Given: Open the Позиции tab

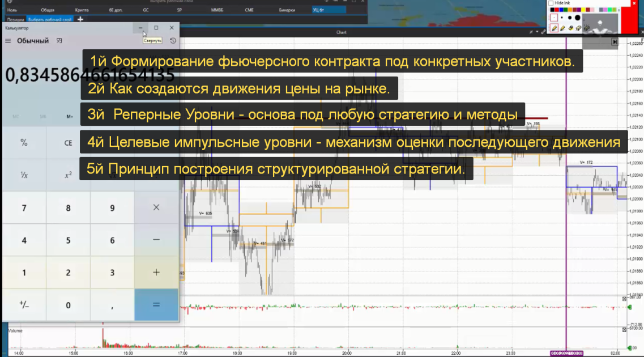Looking at the screenshot, I should 15,19.
